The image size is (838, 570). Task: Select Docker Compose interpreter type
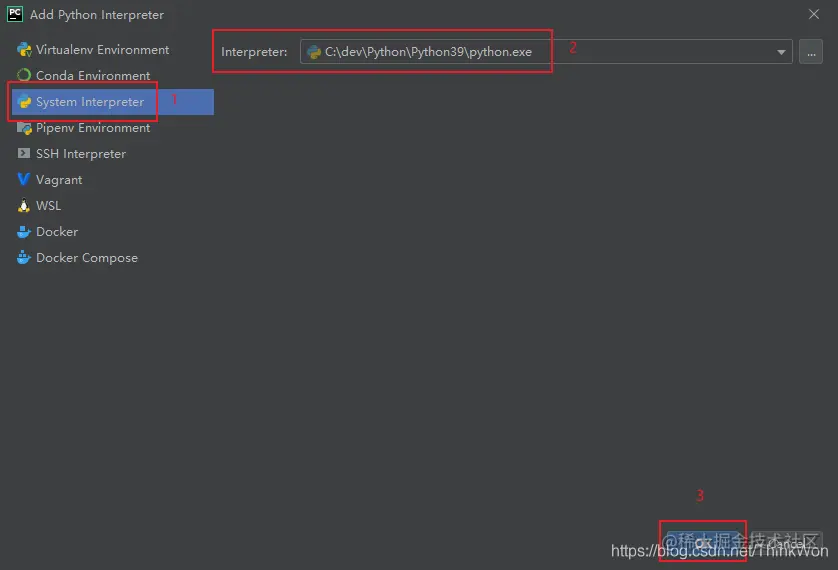pyautogui.click(x=112, y=257)
